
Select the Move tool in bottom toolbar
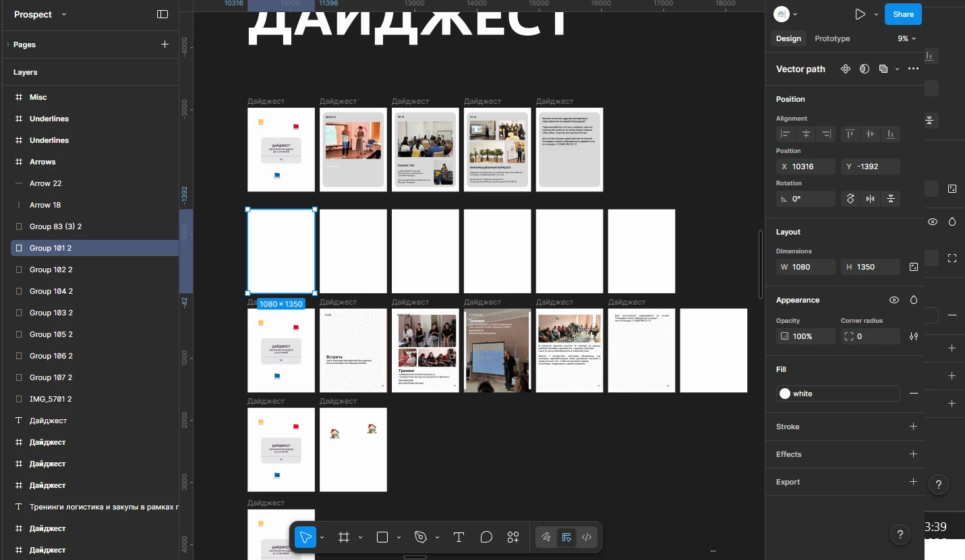point(305,537)
